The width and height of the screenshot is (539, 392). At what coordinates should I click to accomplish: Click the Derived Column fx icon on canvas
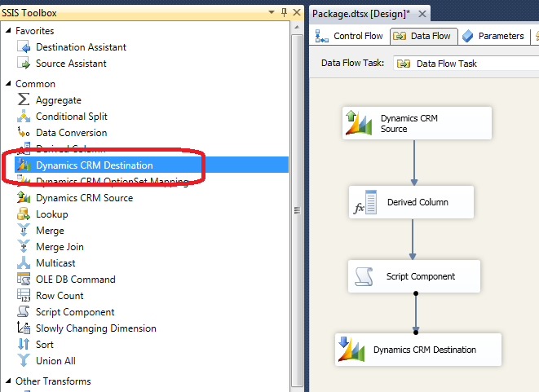point(365,202)
